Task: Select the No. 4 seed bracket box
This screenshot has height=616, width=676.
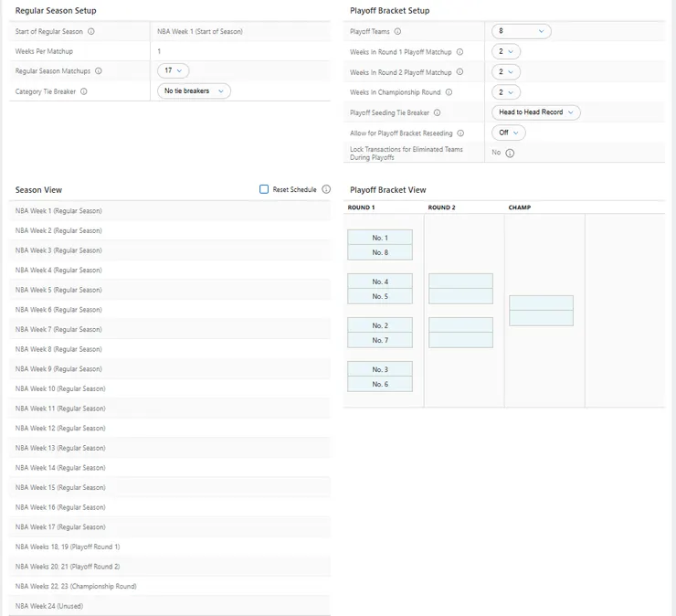Action: [380, 281]
